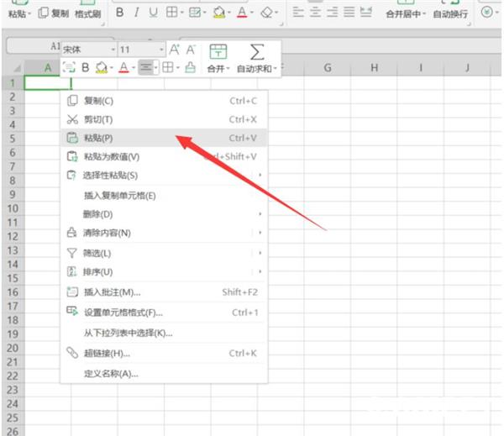The image size is (504, 436).
Task: Choose Paste as Values (粘贴为数值)
Action: (164, 156)
